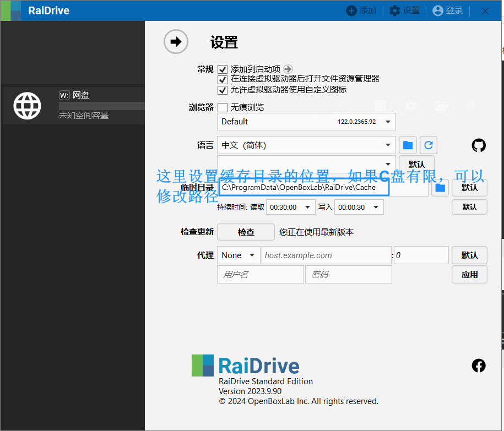This screenshot has width=504, height=431.
Task: Uncheck 添加到启动项
Action: click(x=223, y=69)
